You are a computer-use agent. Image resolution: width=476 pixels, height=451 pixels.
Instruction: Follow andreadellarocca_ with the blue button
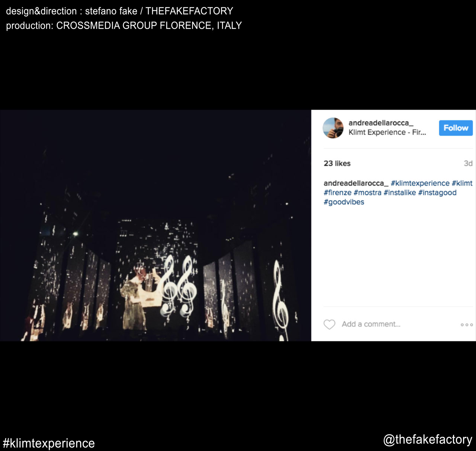point(456,128)
